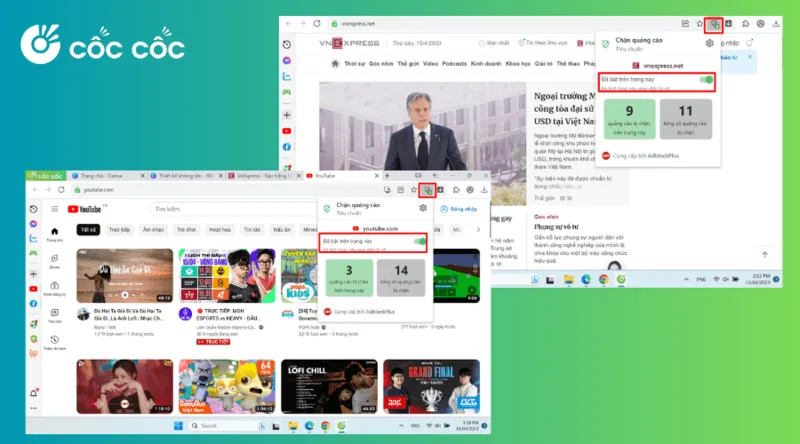Click the Đăng nhập sign-in button on YouTube
Viewport: 800px width, 444px height.
pos(459,209)
